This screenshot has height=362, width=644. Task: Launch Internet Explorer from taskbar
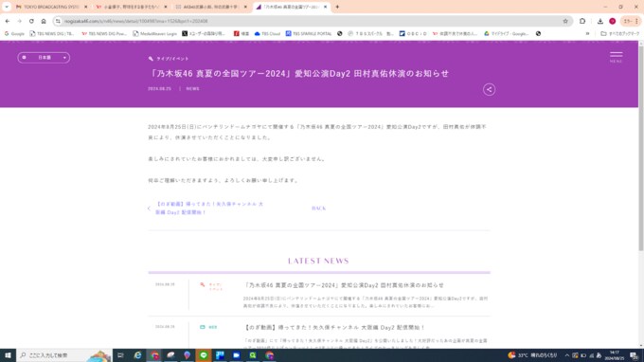137,355
